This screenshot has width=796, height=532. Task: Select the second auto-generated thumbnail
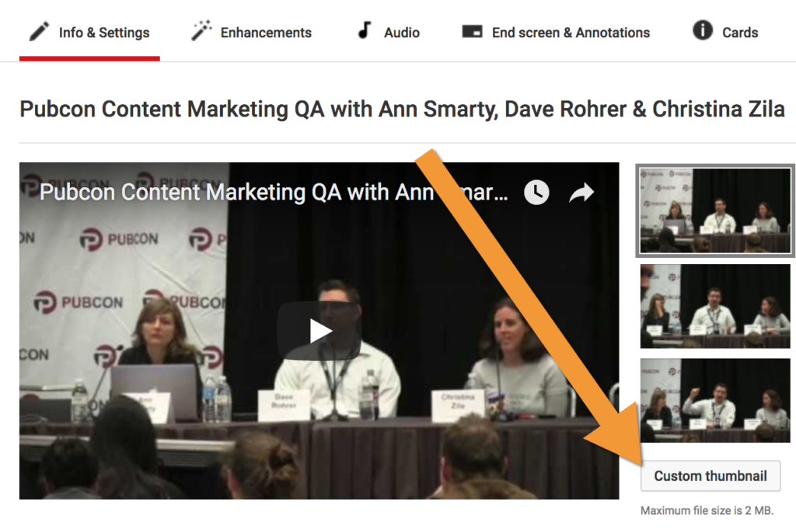click(x=715, y=306)
